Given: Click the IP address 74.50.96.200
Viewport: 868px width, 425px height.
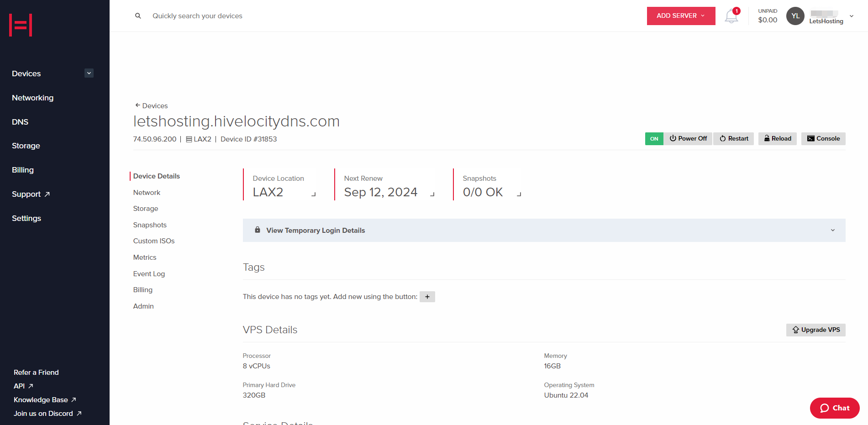Looking at the screenshot, I should (x=155, y=139).
